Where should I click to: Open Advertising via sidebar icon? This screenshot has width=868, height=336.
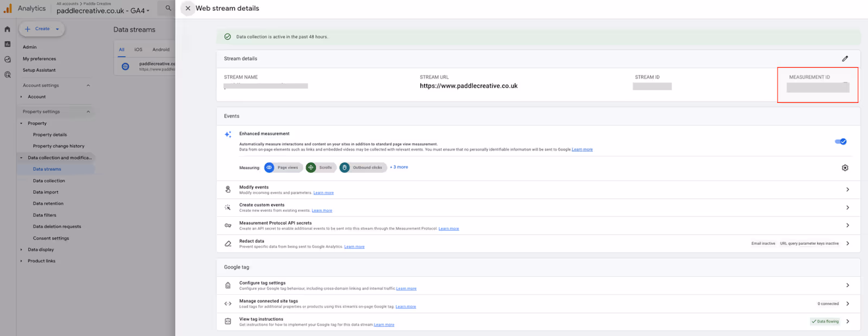[8, 75]
